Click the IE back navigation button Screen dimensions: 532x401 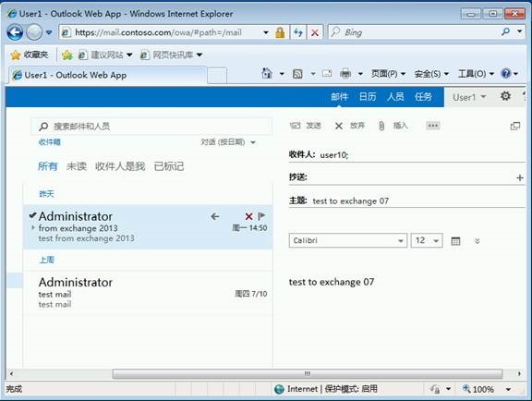pos(15,32)
